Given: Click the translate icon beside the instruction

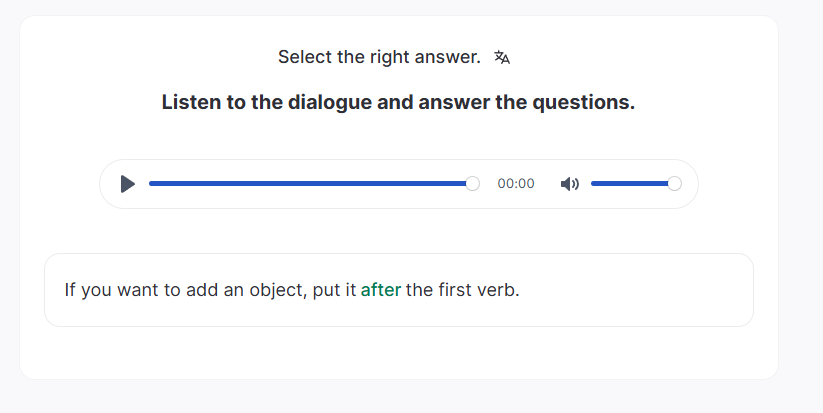Looking at the screenshot, I should (x=502, y=57).
